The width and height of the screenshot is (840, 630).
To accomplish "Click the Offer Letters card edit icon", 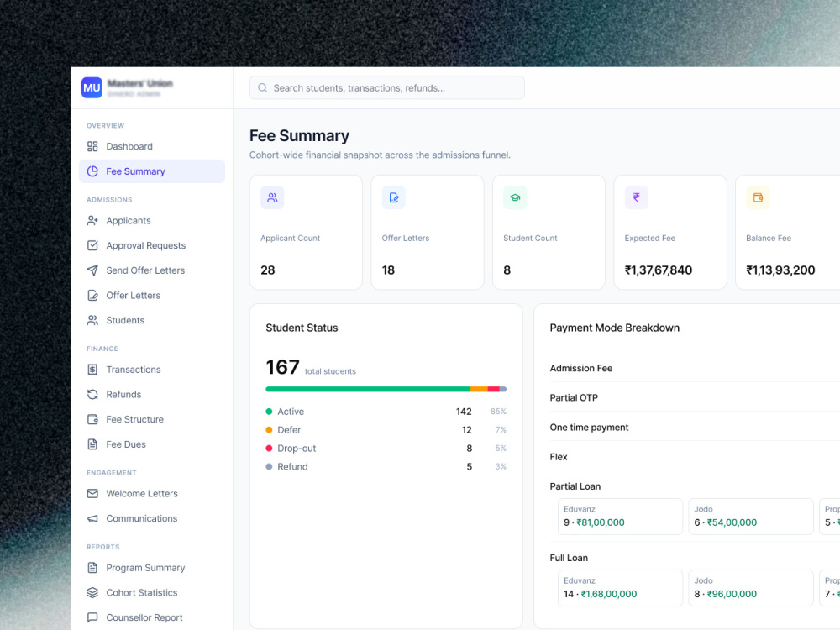I will click(x=394, y=197).
